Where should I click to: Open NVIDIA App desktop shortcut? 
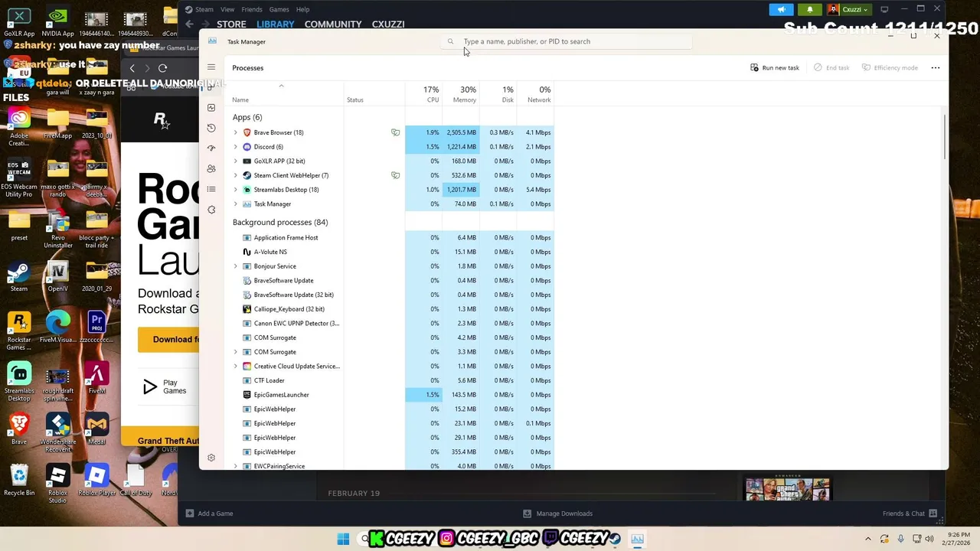click(x=57, y=23)
